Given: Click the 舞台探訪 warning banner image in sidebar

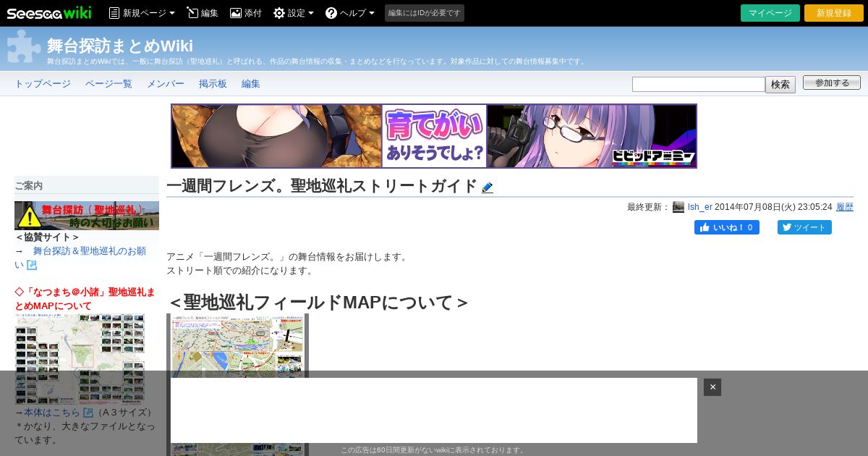Looking at the screenshot, I should click(x=87, y=216).
